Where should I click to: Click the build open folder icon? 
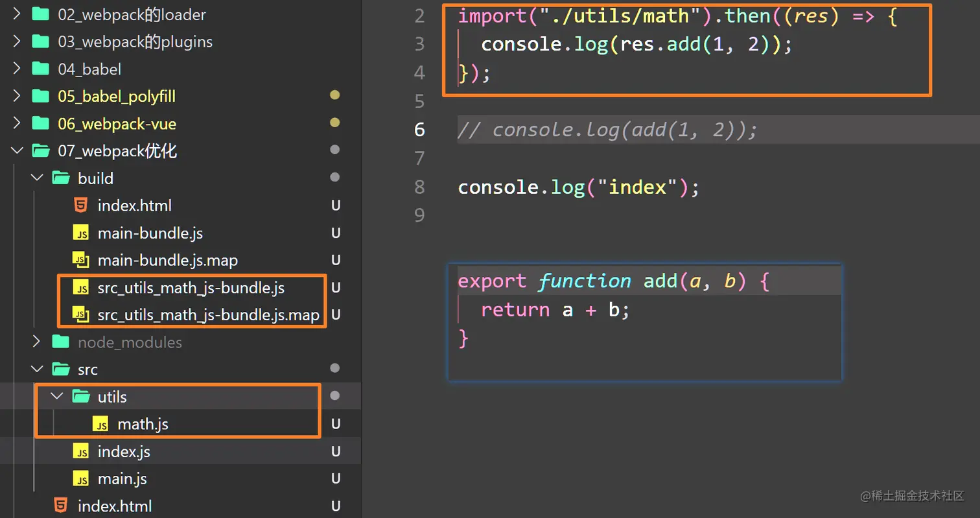(61, 178)
